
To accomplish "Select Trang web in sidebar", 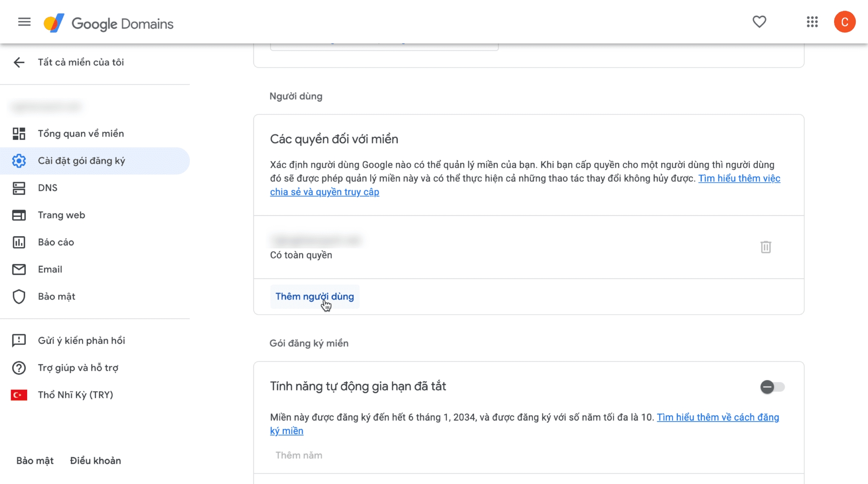I will [x=61, y=215].
